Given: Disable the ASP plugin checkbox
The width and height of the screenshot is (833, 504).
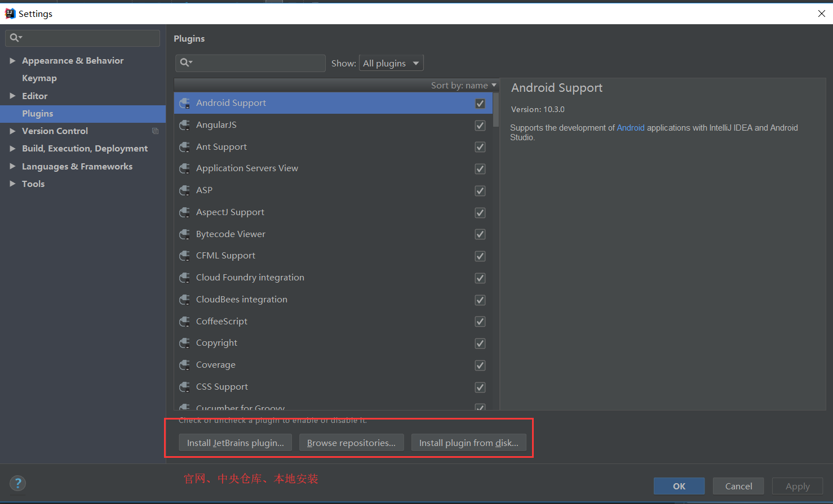Looking at the screenshot, I should coord(480,191).
